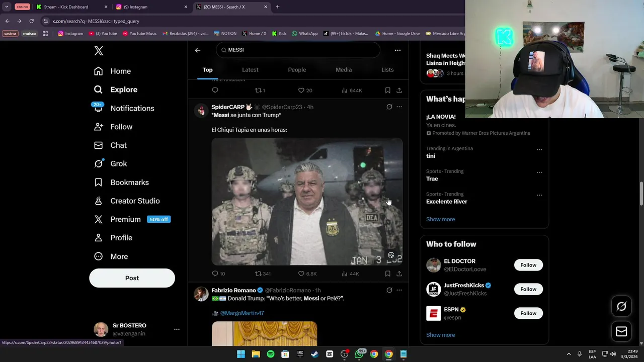Open Chat in the sidebar

[x=111, y=145]
